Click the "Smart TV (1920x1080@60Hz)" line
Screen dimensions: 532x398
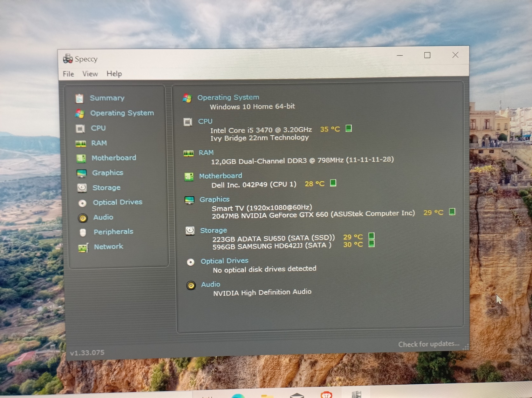click(x=262, y=208)
